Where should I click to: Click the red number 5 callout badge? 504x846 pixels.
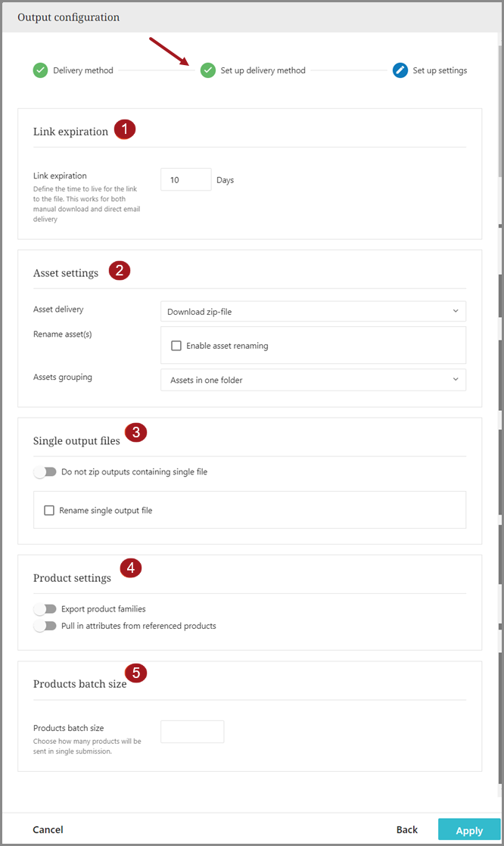coord(136,673)
